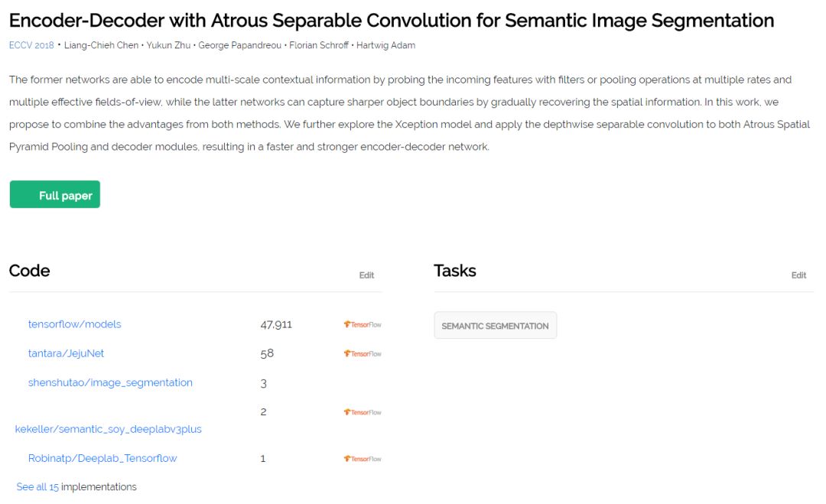826x504 pixels.
Task: Open author Liang-Chieh Chen's page
Action: click(x=101, y=45)
